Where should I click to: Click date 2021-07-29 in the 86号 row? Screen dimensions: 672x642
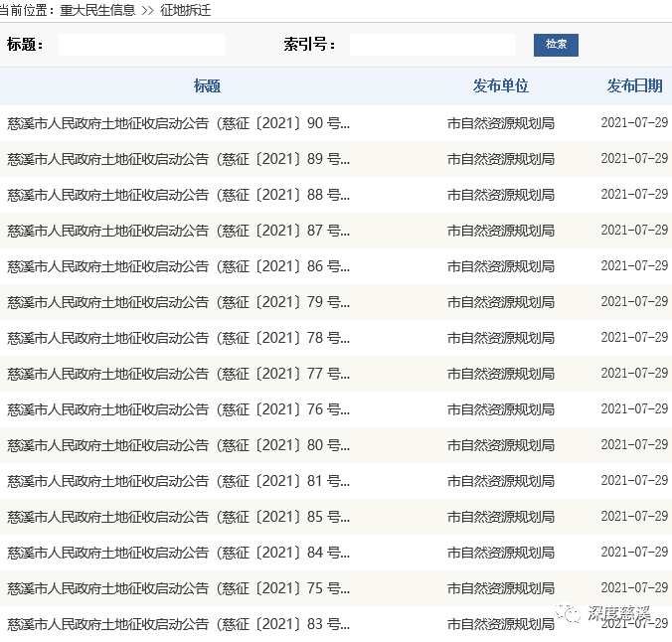point(634,266)
